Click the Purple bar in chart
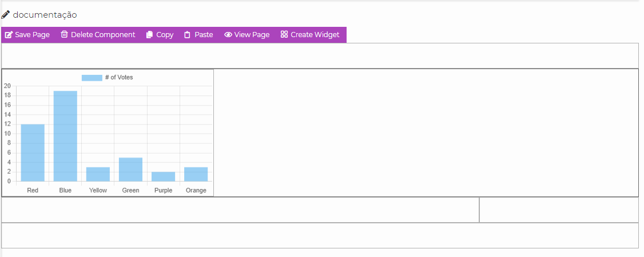This screenshot has height=257, width=644. [163, 176]
